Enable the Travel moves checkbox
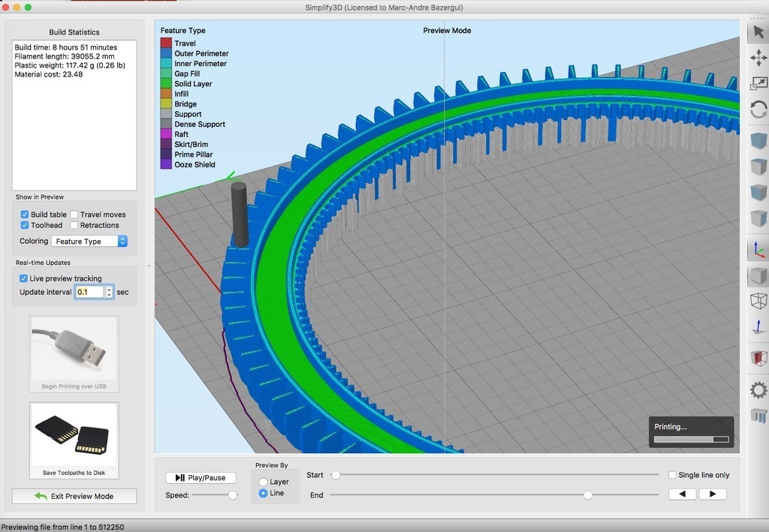Viewport: 769px width, 532px height. (74, 215)
